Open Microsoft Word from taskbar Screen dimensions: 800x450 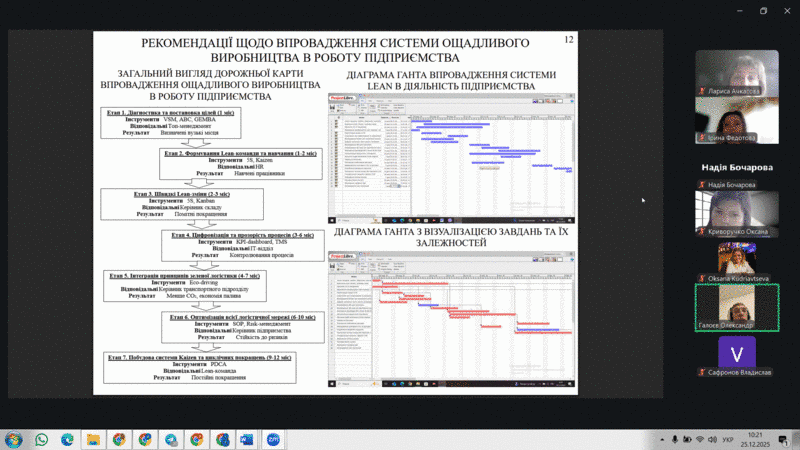(248, 439)
